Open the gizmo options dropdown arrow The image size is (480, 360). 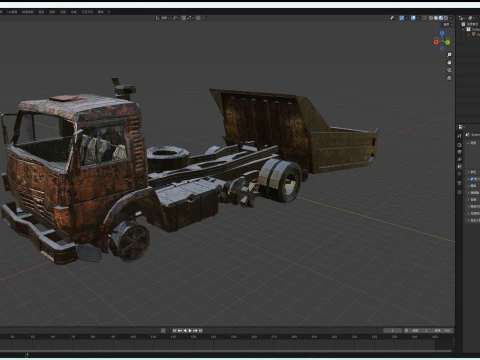point(407,18)
